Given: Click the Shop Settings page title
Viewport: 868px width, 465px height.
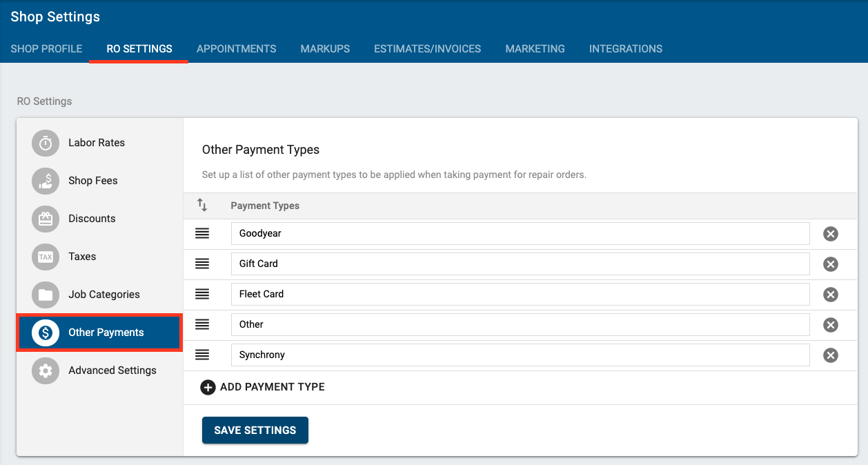Looking at the screenshot, I should (x=55, y=17).
